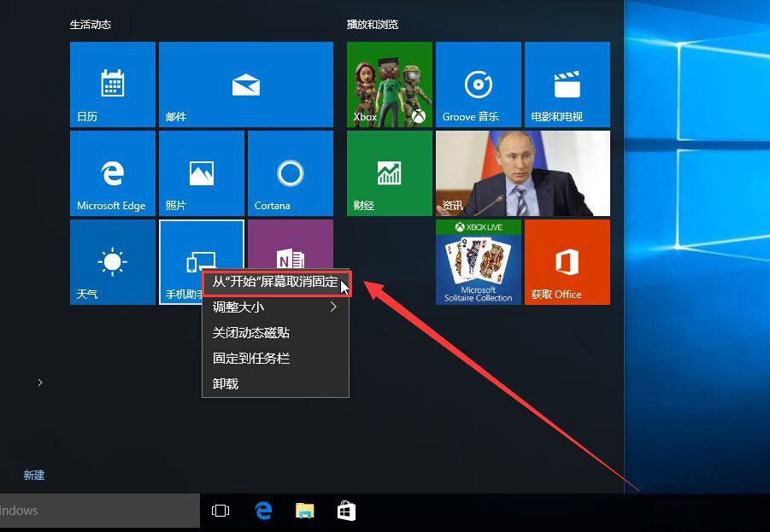Open the Store from the taskbar
The height and width of the screenshot is (532, 770).
(346, 511)
